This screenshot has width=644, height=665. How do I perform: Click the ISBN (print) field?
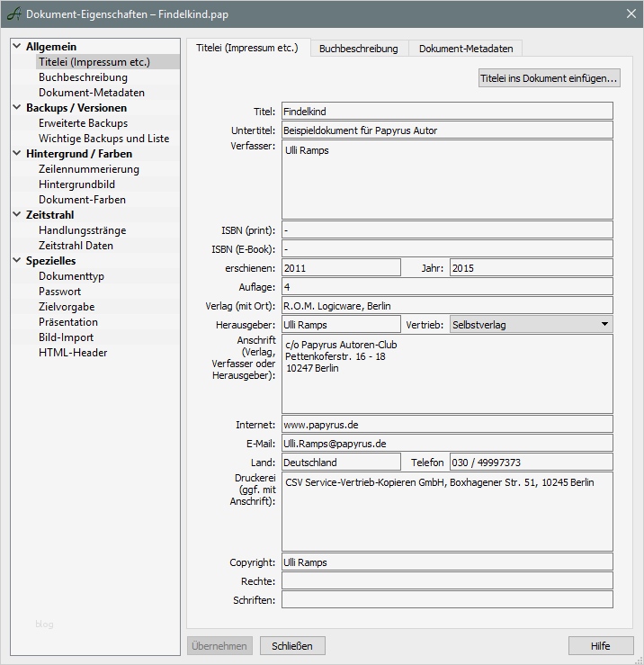pyautogui.click(x=447, y=229)
